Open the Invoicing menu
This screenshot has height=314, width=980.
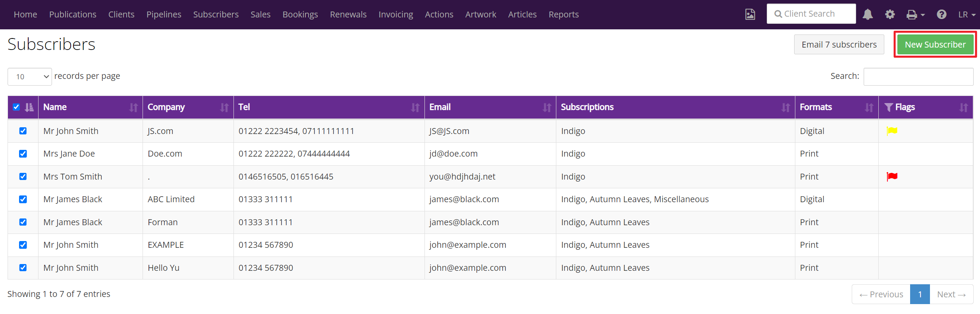coord(395,15)
